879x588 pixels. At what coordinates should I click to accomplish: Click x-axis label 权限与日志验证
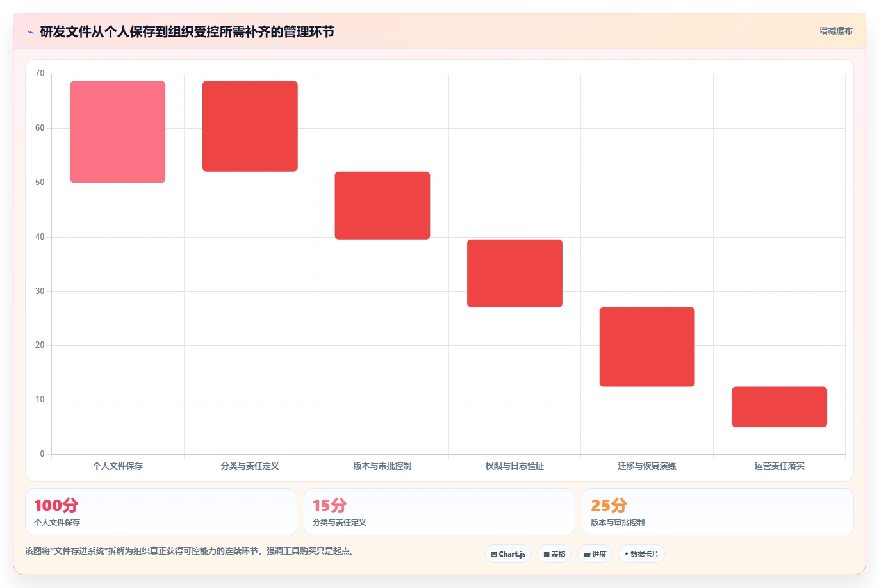514,466
